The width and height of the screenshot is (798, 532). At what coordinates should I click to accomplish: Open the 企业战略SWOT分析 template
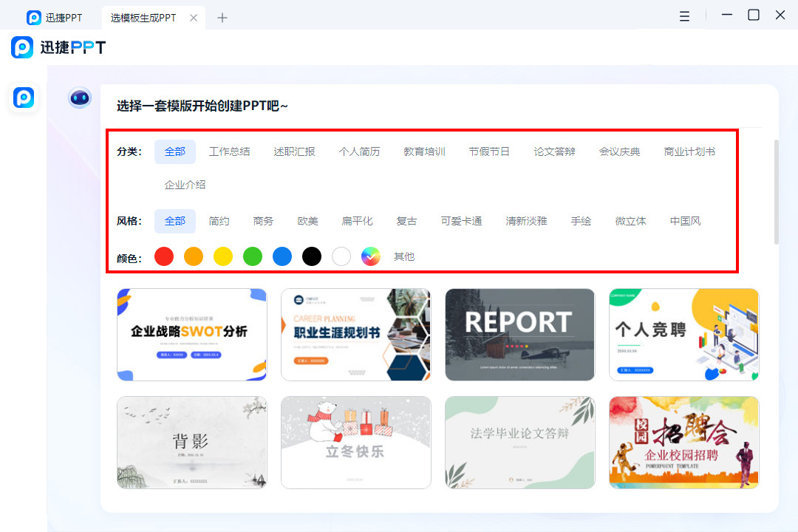coord(192,335)
